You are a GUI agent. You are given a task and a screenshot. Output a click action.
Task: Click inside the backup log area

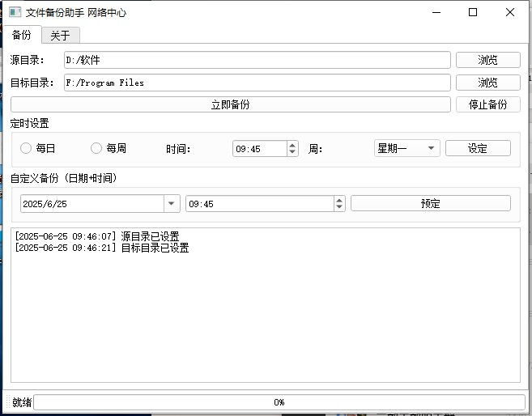265,316
